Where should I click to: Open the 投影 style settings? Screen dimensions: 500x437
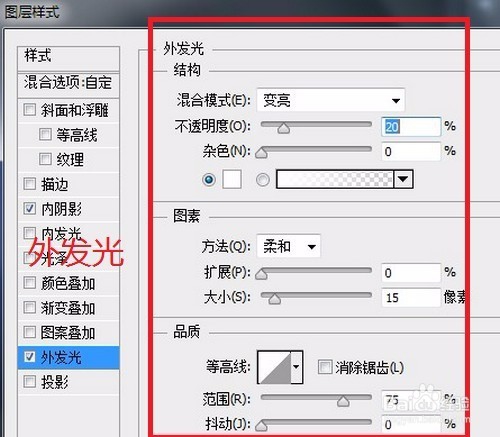point(55,382)
